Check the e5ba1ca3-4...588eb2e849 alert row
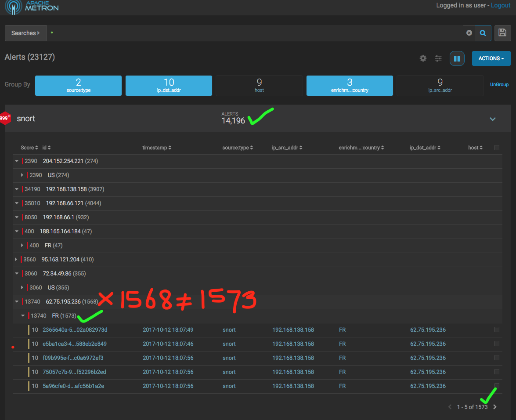The width and height of the screenshot is (516, 420). (497, 344)
